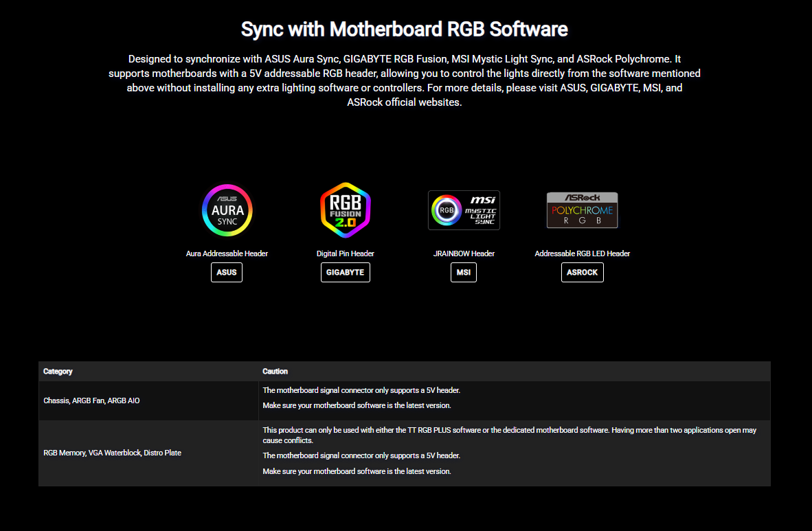The width and height of the screenshot is (812, 531).
Task: Select the MSI button
Action: pyautogui.click(x=464, y=273)
